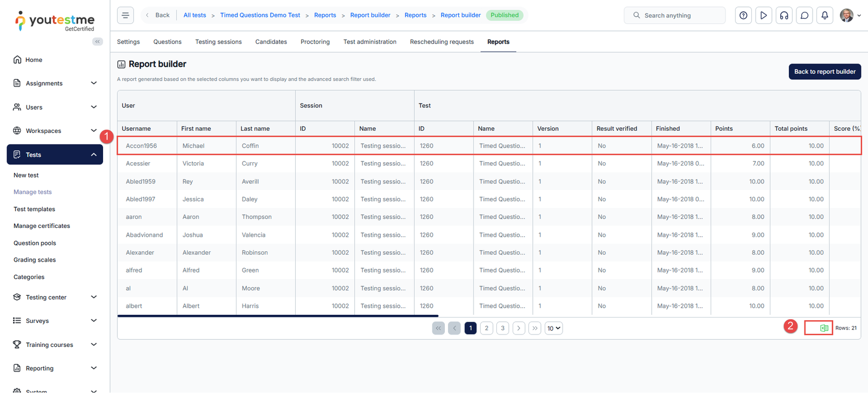Open user profile avatar dropdown
This screenshot has width=868, height=393.
pos(850,15)
